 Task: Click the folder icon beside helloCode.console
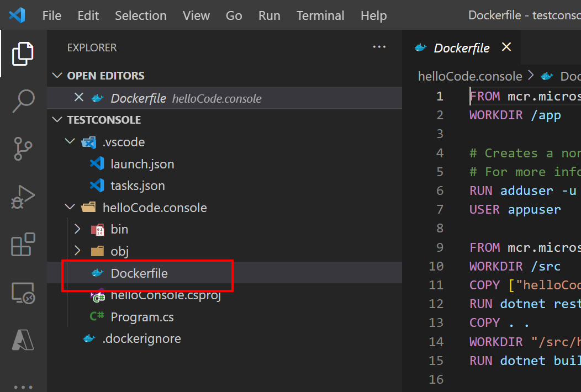[x=88, y=207]
